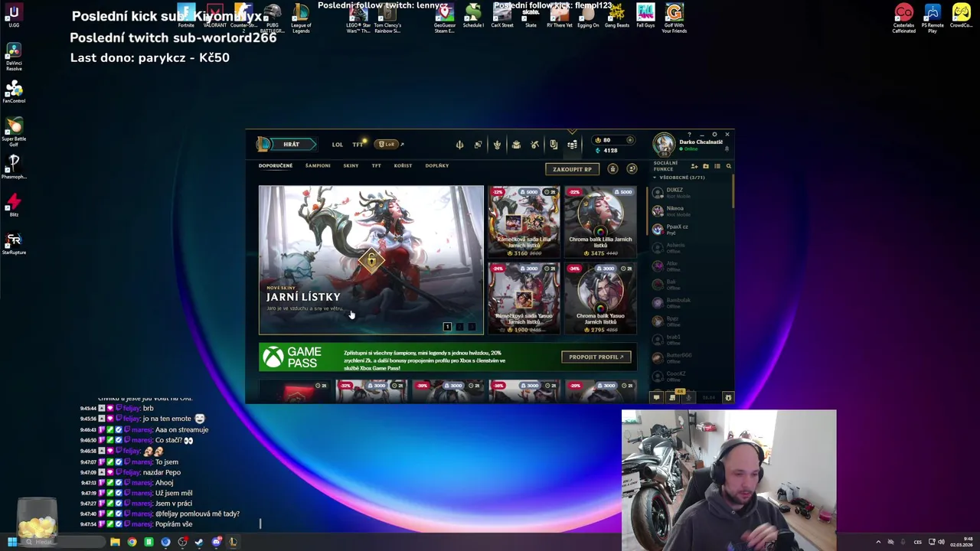Viewport: 980px width, 551px height.
Task: Open the store coins icon
Action: (572, 144)
